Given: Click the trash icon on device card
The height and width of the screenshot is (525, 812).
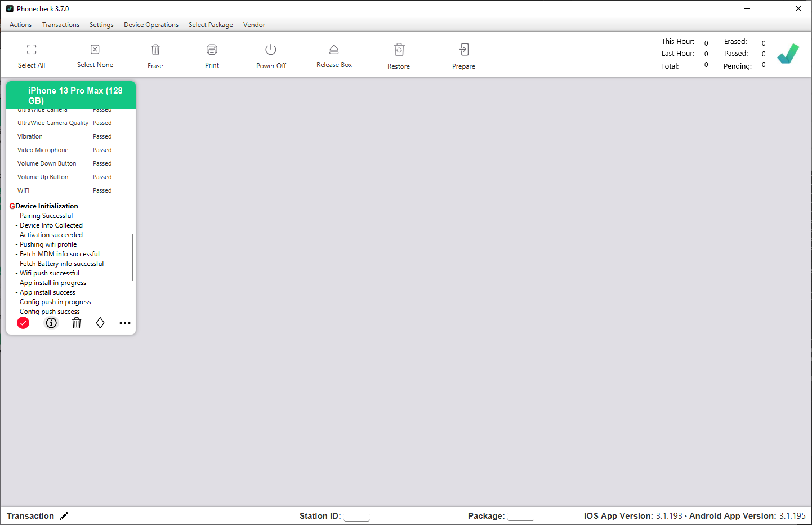Looking at the screenshot, I should (77, 323).
